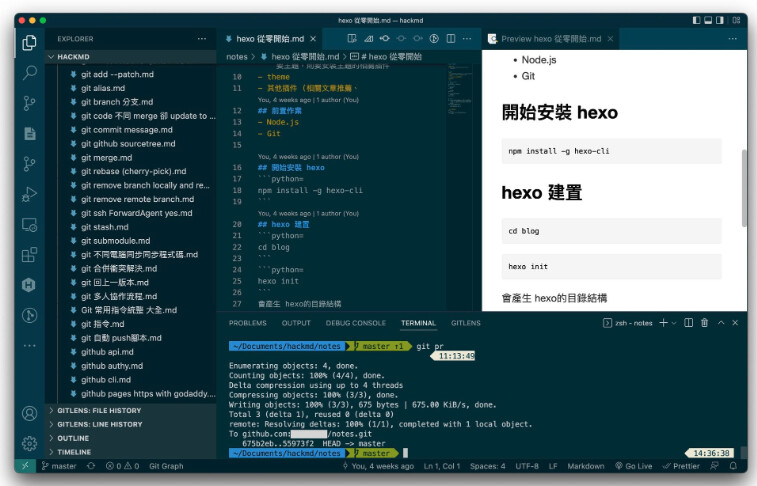This screenshot has width=757, height=486.
Task: Switch to the PROBLEMS tab
Action: (248, 323)
